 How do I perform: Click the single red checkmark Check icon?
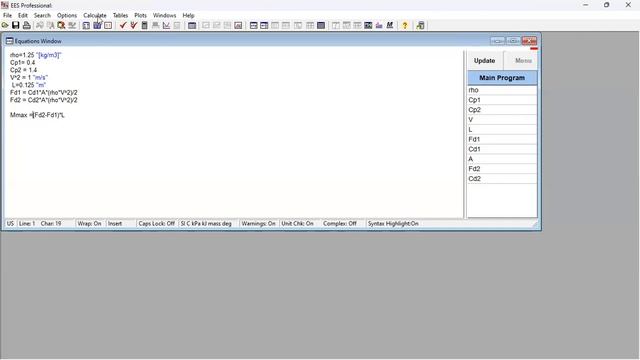123,25
